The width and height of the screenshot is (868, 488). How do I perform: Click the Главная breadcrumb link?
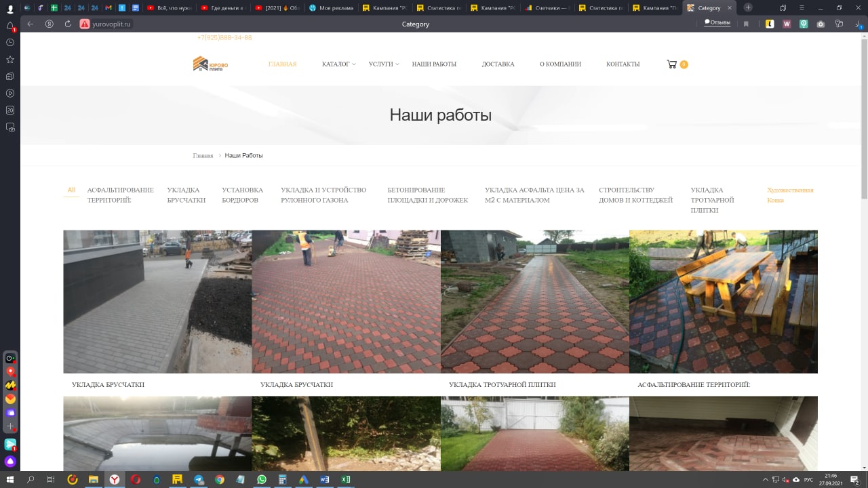[203, 156]
